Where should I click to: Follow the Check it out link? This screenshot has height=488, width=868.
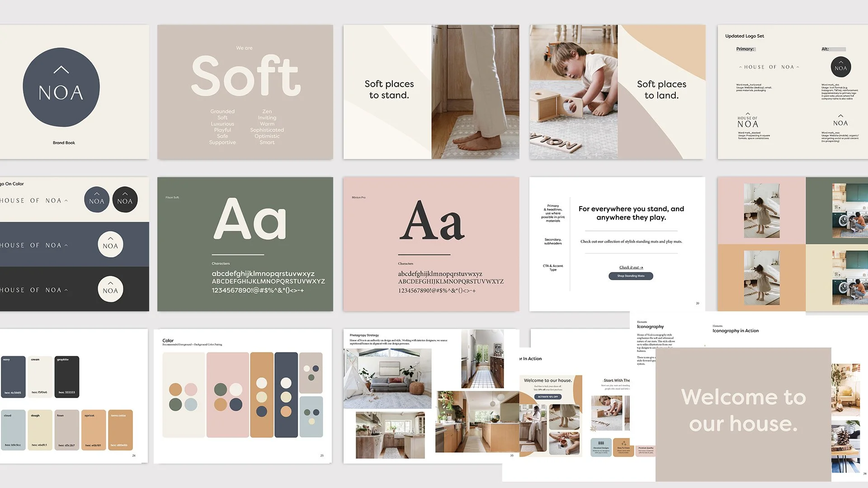click(x=631, y=267)
